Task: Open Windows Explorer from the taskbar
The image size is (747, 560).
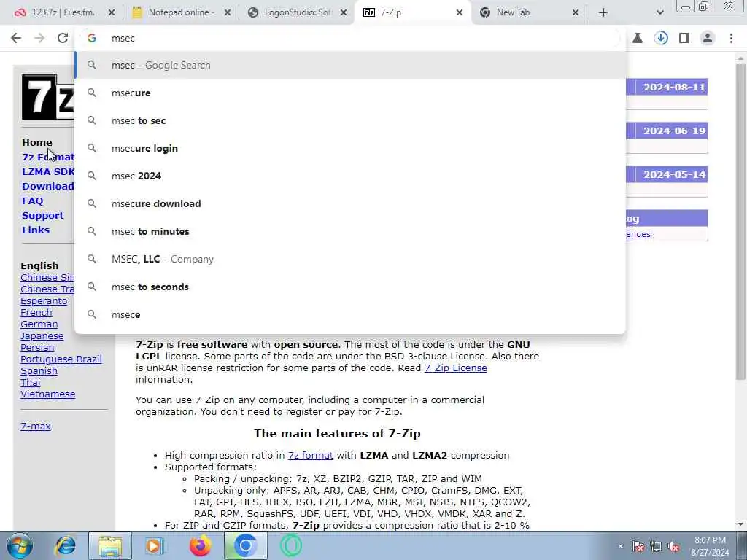Action: click(x=110, y=545)
